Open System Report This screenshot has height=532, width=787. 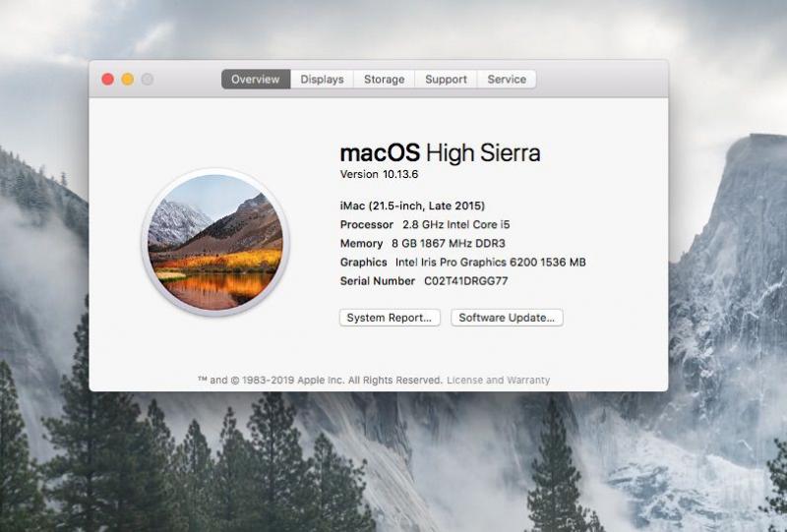tap(390, 318)
